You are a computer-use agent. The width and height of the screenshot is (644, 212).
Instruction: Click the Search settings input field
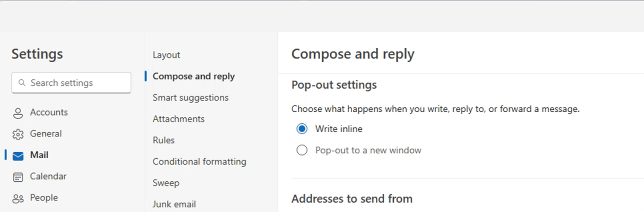71,83
